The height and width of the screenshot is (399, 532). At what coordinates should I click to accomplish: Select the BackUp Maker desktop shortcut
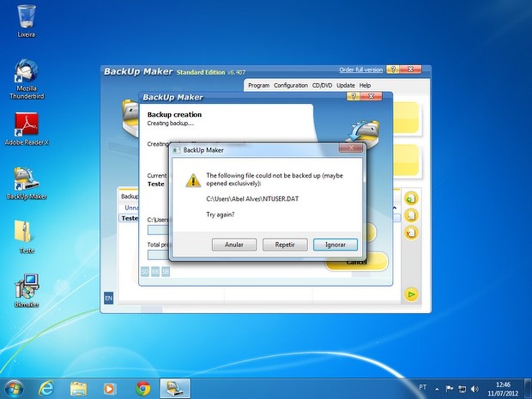pyautogui.click(x=26, y=183)
